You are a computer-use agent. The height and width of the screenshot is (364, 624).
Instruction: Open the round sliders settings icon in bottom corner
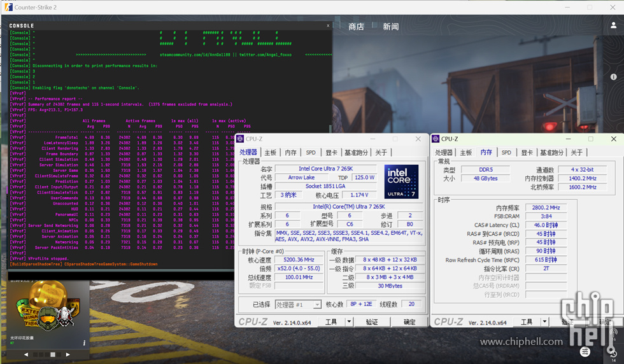tap(585, 352)
